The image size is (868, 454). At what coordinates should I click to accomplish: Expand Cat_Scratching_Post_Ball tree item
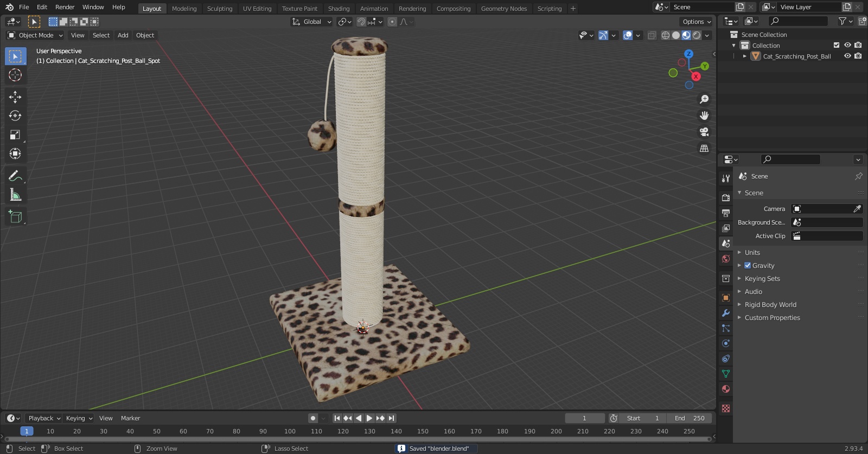click(745, 56)
